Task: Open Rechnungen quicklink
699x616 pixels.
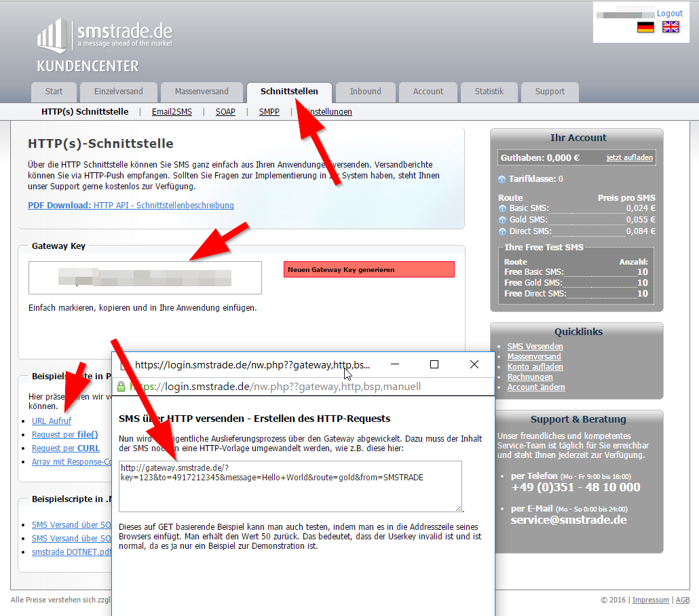Action: tap(530, 377)
